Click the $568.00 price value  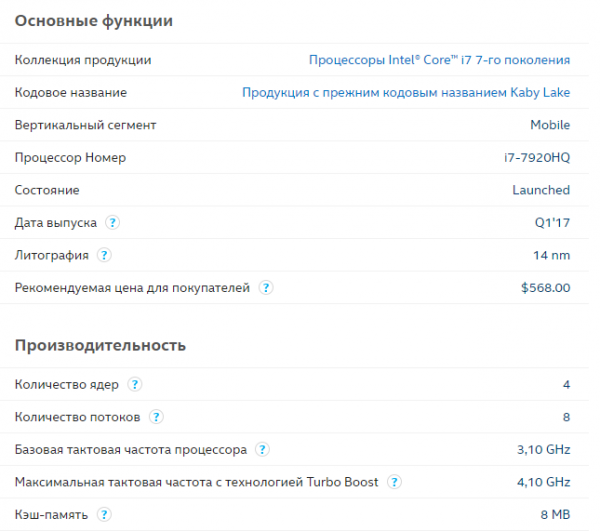545,288
